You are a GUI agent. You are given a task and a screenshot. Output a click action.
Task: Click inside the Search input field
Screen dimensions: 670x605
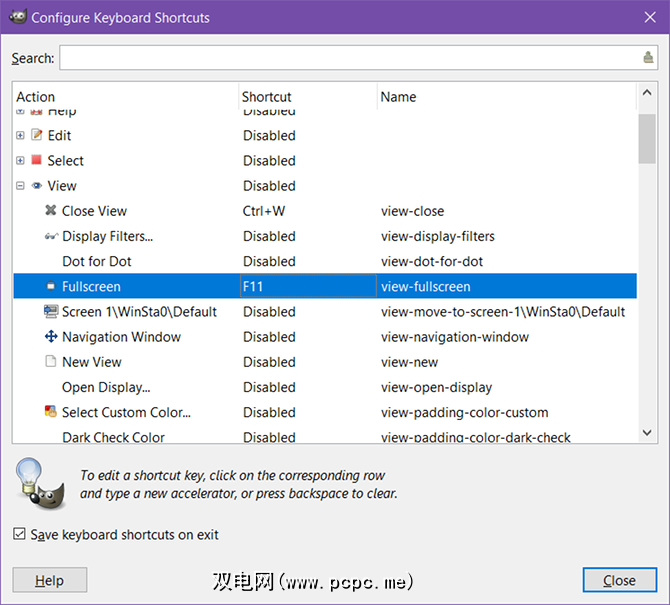pos(359,57)
